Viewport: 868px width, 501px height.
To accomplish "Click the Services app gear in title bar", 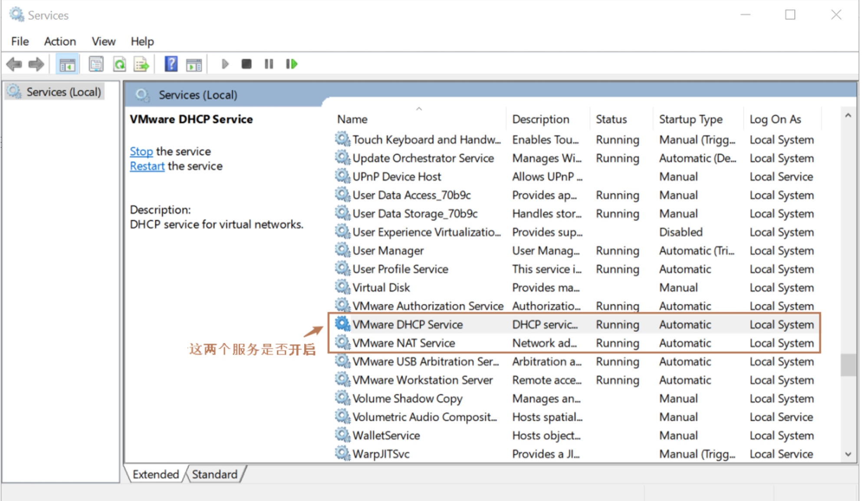I will [x=16, y=14].
